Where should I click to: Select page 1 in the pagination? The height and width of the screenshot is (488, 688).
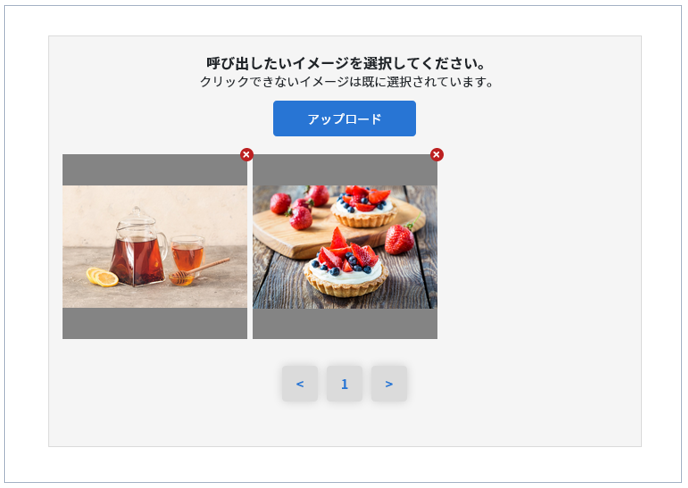pos(344,384)
